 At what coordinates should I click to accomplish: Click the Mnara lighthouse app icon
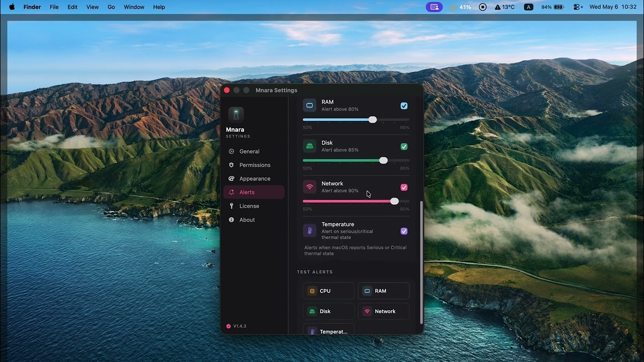click(x=236, y=115)
